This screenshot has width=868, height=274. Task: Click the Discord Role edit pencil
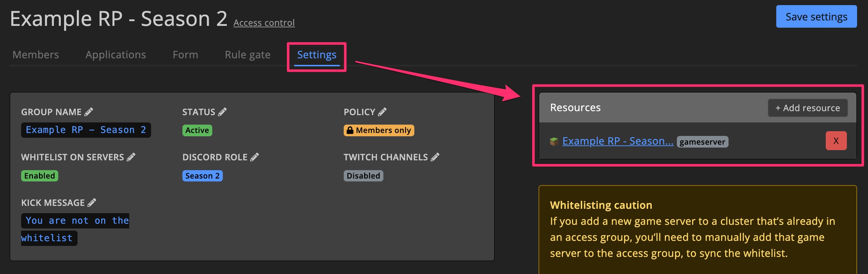pyautogui.click(x=255, y=157)
